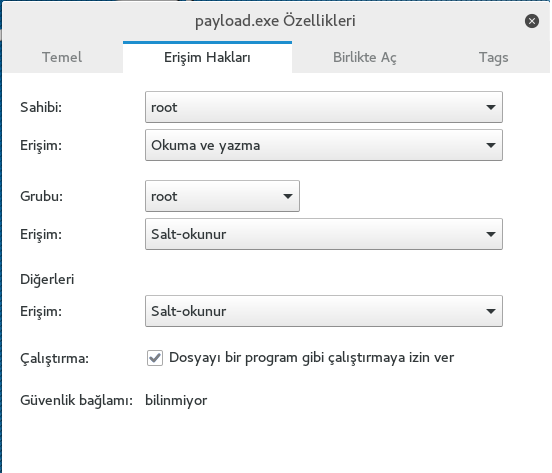This screenshot has height=473, width=552.
Task: Click the arrow icon of Diğerleri access combo
Action: click(x=491, y=311)
